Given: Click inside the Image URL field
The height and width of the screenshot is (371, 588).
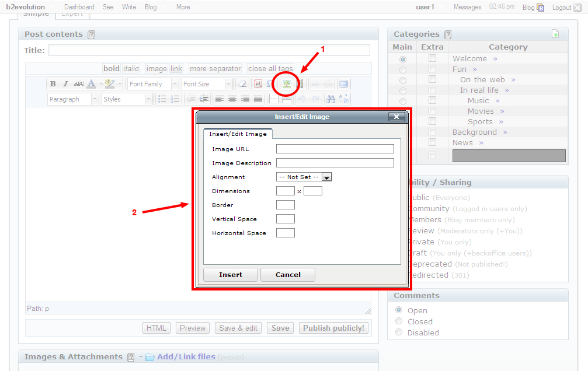Looking at the screenshot, I should click(x=335, y=149).
